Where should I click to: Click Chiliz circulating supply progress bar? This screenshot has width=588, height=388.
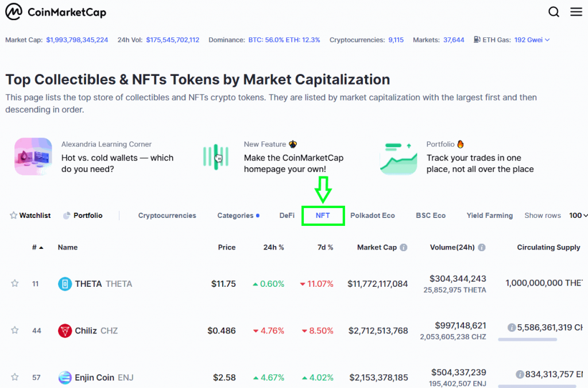(527, 340)
